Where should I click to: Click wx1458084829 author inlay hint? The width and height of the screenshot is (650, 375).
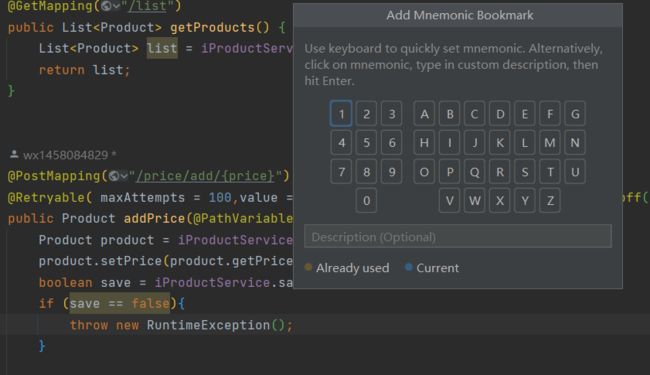[65, 155]
